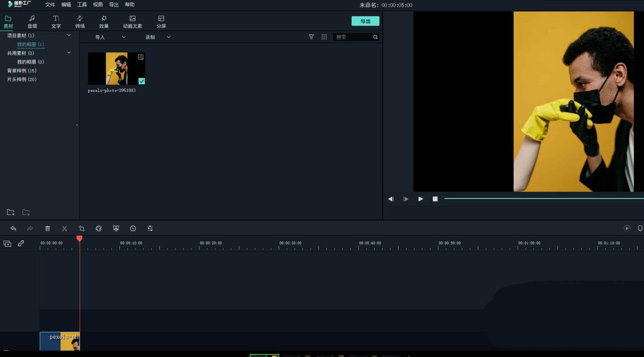Select the pexels-photo thumbnail in the media library
Image resolution: width=644 pixels, height=357 pixels.
(x=116, y=69)
